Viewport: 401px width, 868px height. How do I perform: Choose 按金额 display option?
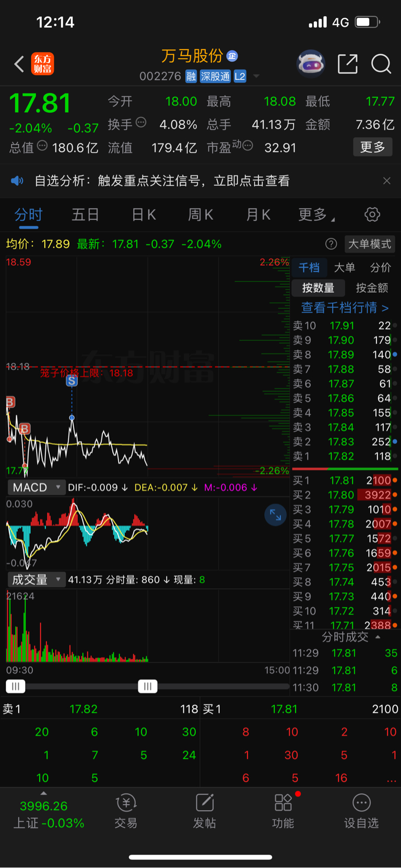[x=372, y=288]
